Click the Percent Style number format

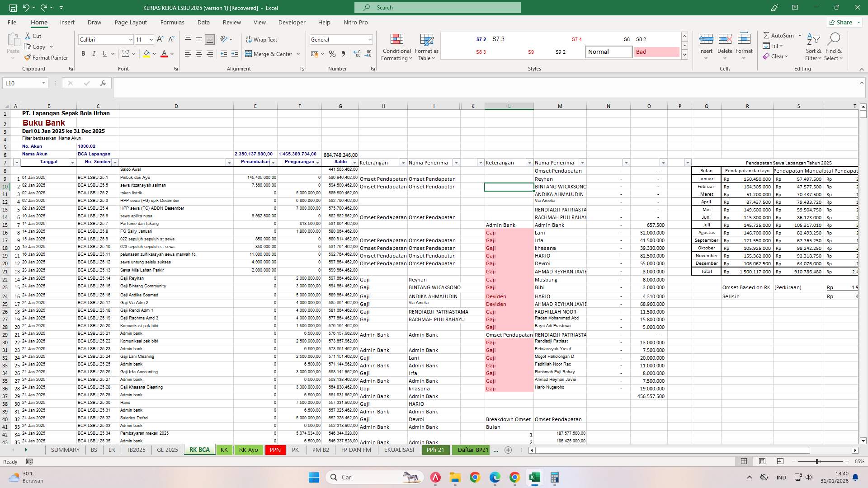[x=332, y=53]
